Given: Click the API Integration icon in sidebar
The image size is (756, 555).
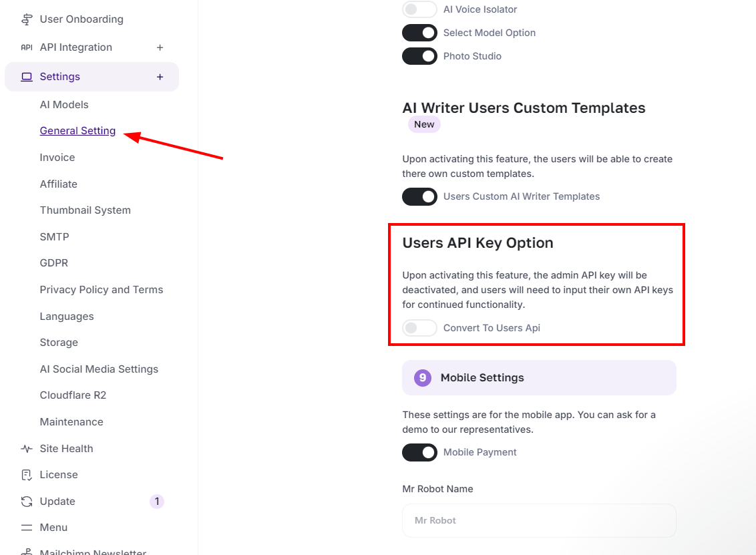Looking at the screenshot, I should coord(27,47).
